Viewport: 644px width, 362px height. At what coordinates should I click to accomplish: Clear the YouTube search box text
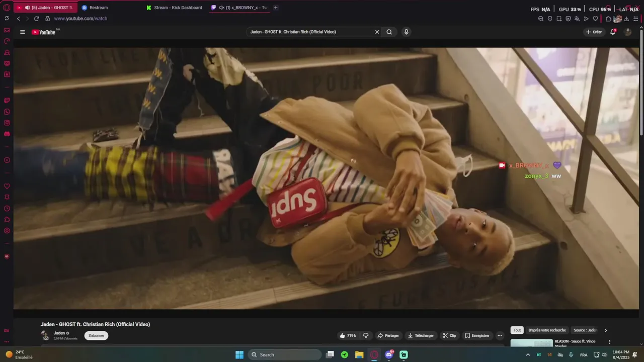[377, 32]
